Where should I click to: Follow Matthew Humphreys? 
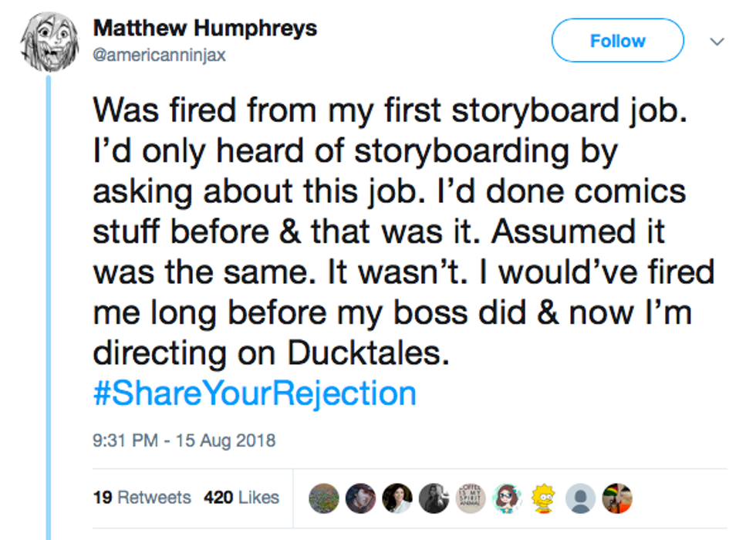point(617,40)
